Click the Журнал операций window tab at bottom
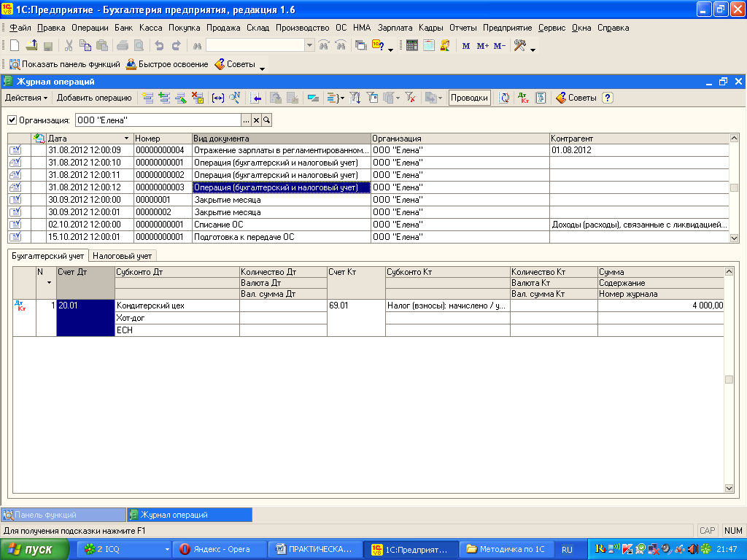 (x=190, y=515)
